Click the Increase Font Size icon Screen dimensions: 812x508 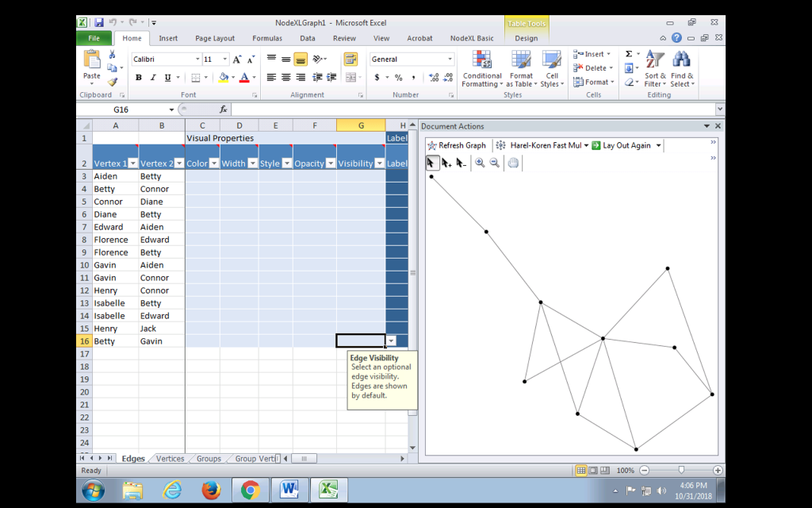tap(236, 59)
